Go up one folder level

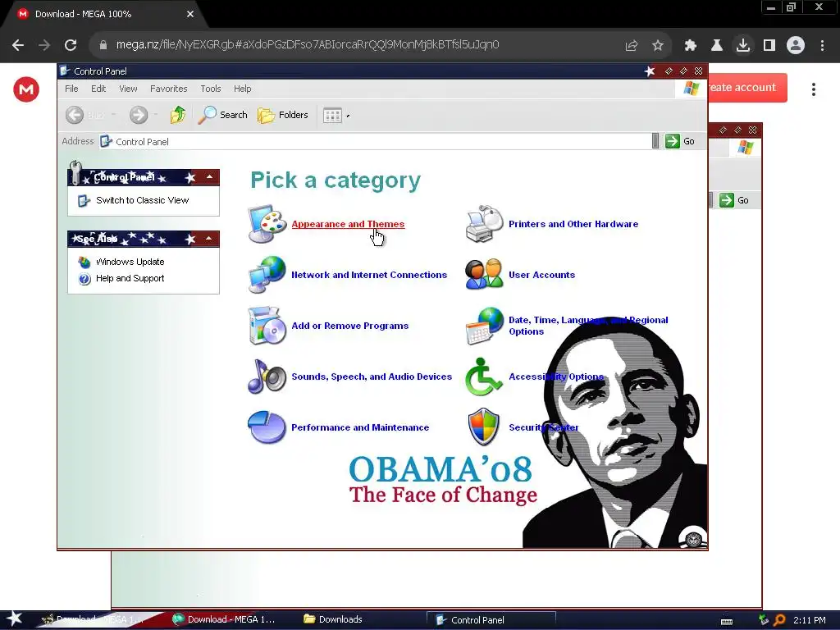coord(178,115)
